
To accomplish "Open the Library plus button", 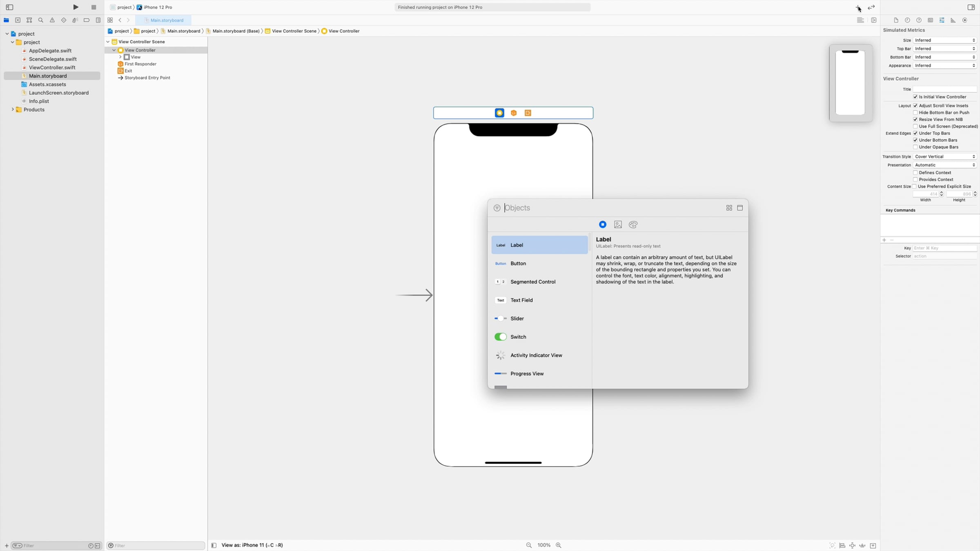I will tap(858, 7).
